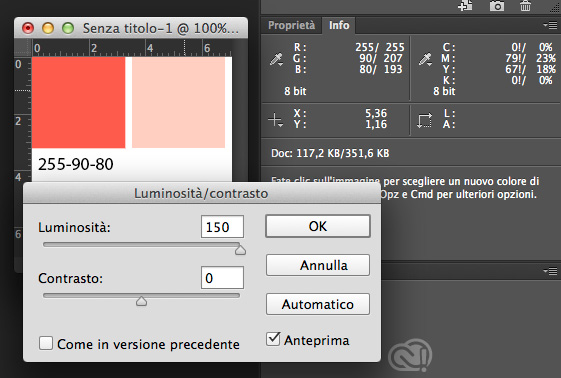Zoom the Senza titolo-1 window green button
This screenshot has height=378, width=561.
(68, 28)
